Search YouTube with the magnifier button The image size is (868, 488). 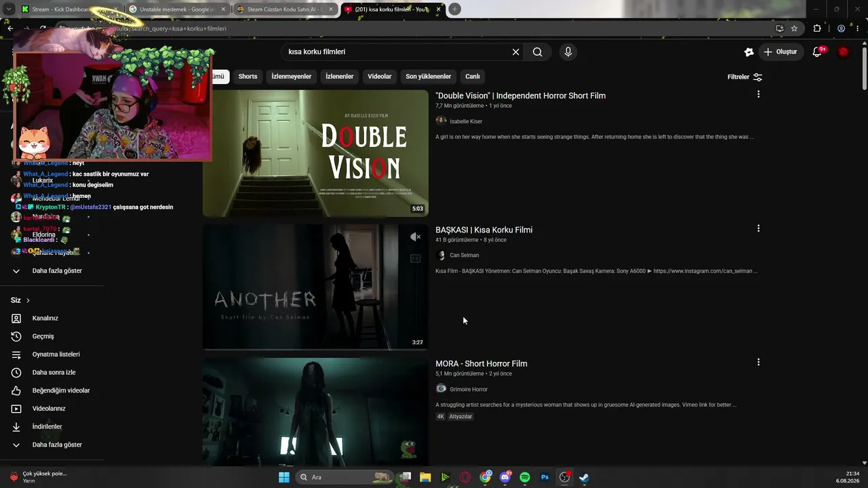pos(537,52)
